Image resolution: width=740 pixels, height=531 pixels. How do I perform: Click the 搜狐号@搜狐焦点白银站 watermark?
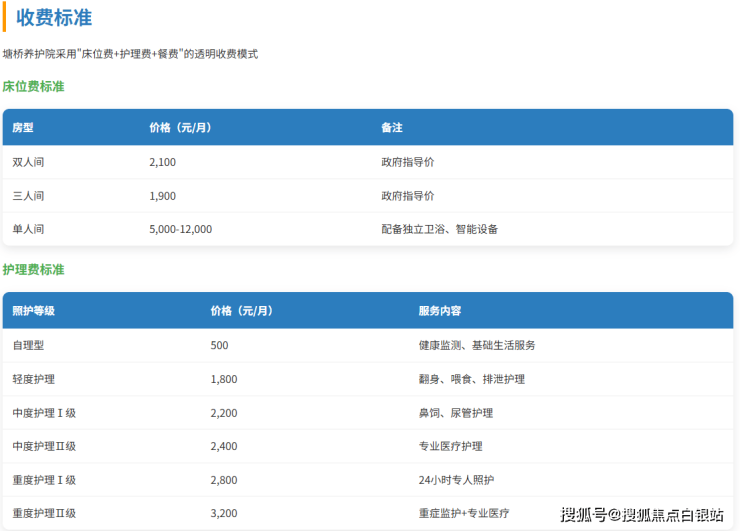(641, 515)
